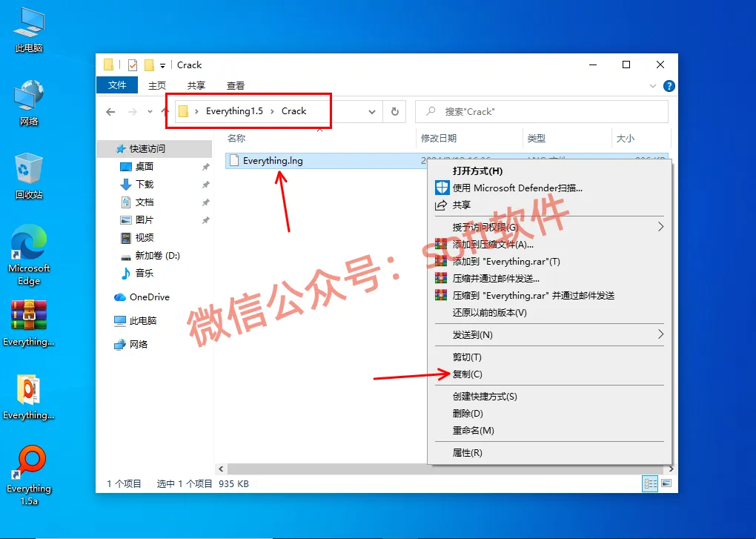
Task: Refresh the Crack folder view
Action: pyautogui.click(x=395, y=112)
